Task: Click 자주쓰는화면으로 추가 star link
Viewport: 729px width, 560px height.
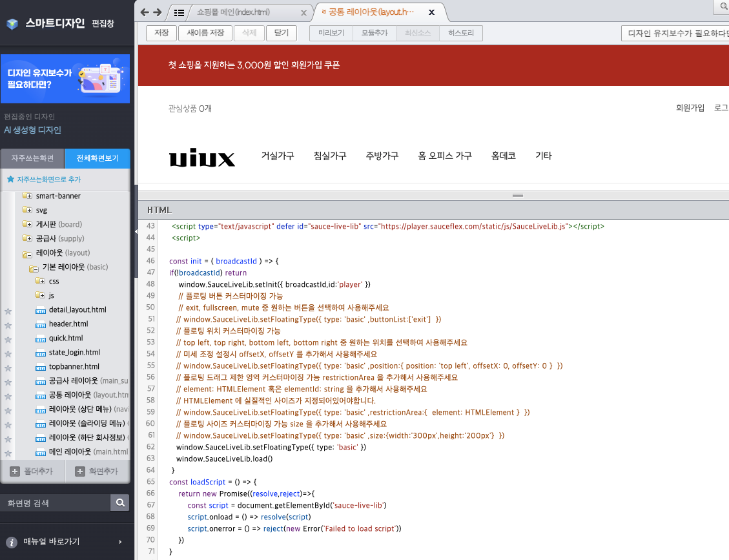Action: click(x=44, y=180)
